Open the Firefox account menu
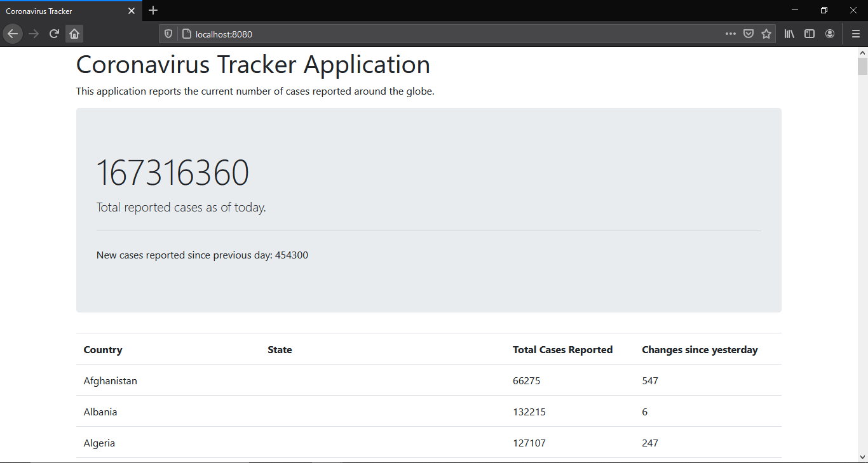 click(x=830, y=33)
